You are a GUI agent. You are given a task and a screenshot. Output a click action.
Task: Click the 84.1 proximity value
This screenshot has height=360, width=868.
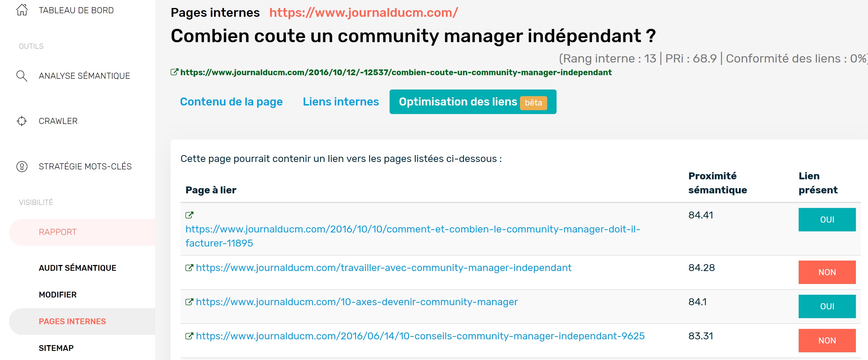tap(697, 302)
